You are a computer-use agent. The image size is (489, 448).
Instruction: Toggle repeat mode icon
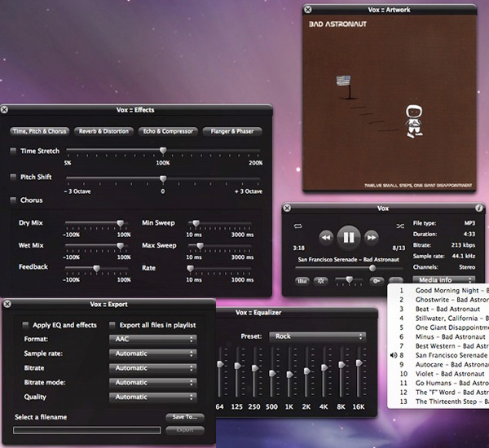298,226
